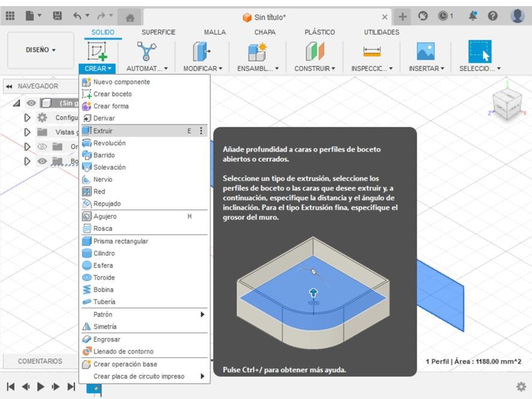Expand the Configuración tree node
The height and width of the screenshot is (399, 532).
[27, 118]
